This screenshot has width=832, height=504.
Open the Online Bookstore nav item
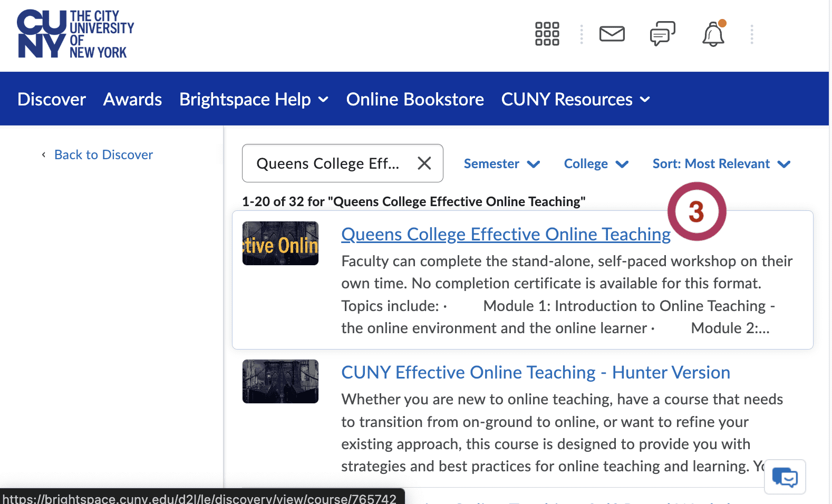coord(415,99)
